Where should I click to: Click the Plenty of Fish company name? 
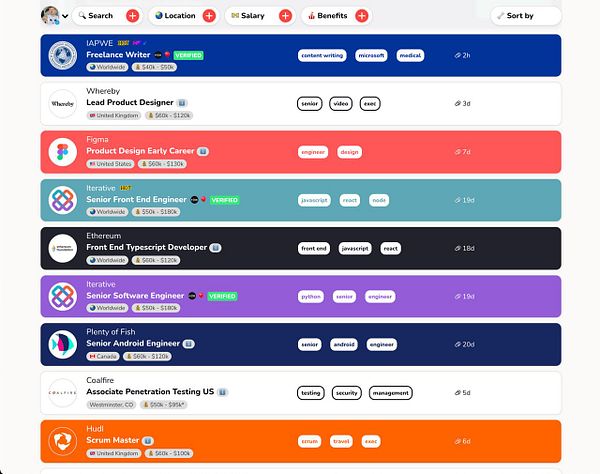pyautogui.click(x=111, y=332)
